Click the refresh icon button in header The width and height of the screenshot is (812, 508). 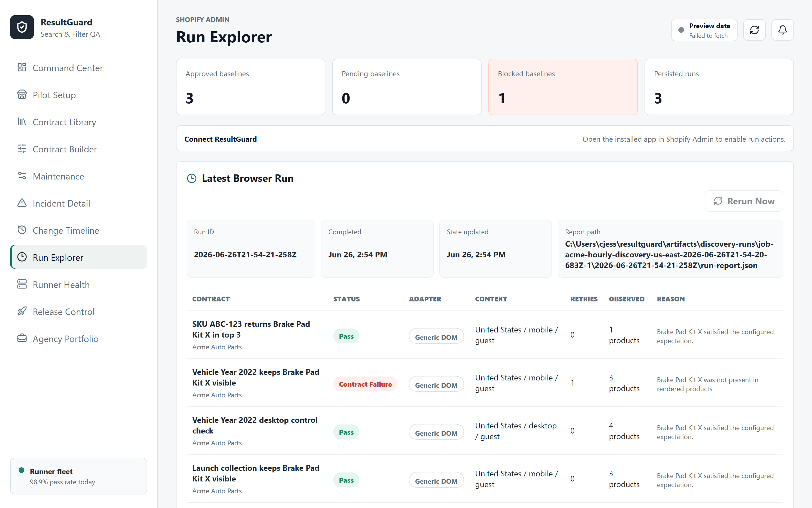tap(754, 30)
